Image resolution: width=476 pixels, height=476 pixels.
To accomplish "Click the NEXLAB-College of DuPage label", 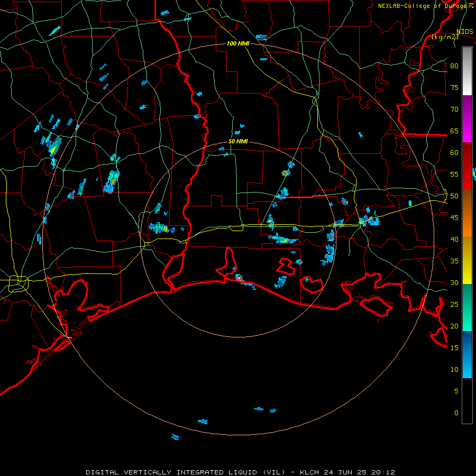I will (x=424, y=6).
